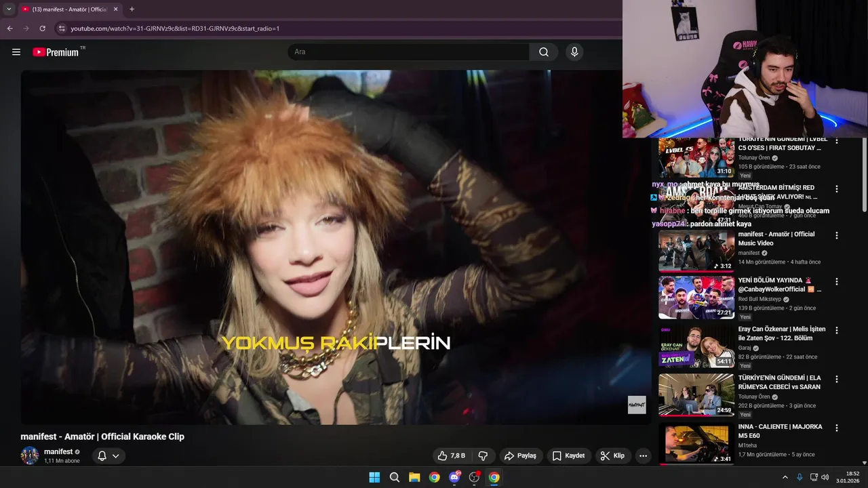The image size is (868, 488).
Task: Open the YouTube hamburger guide menu
Action: click(16, 52)
